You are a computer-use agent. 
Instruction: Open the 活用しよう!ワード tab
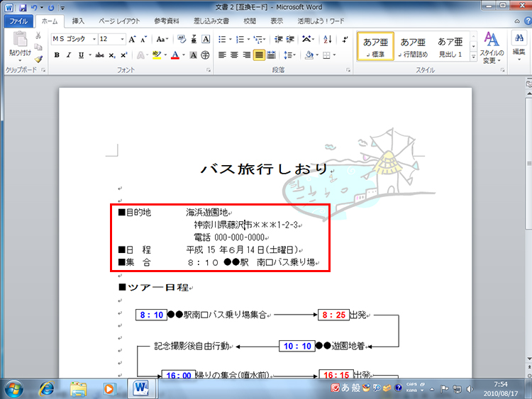(321, 21)
